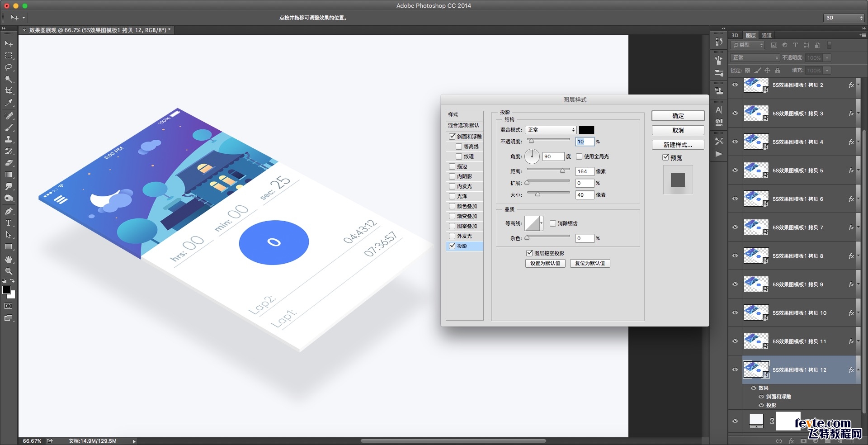Click the 设置为默认值 button
The width and height of the screenshot is (868, 445).
(545, 263)
